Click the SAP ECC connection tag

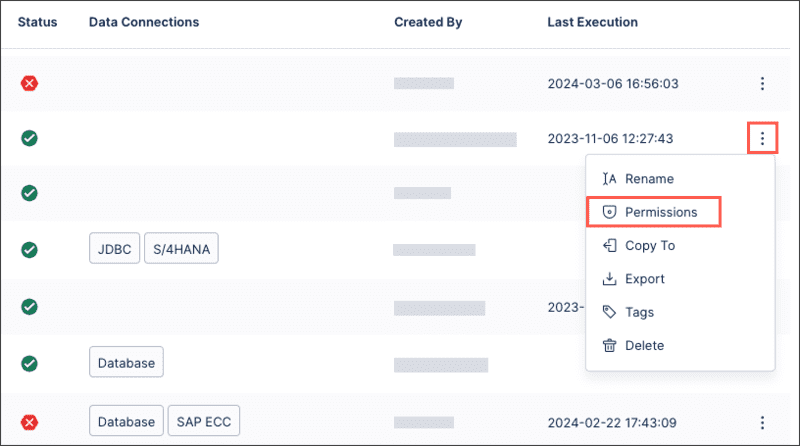(x=203, y=421)
